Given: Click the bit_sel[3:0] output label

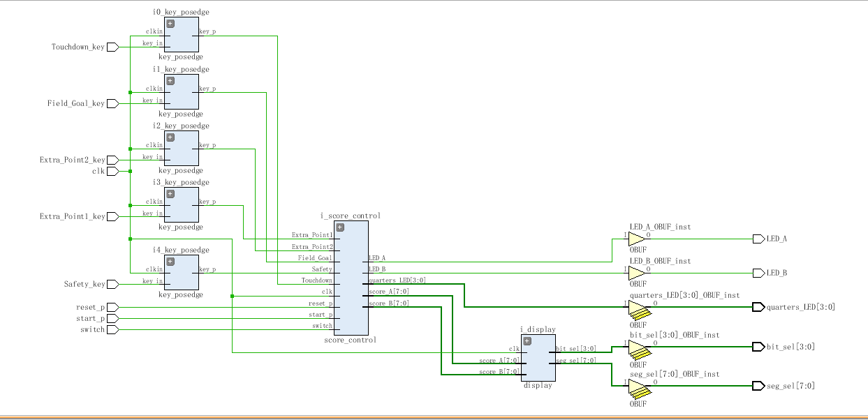Looking at the screenshot, I should coord(791,347).
